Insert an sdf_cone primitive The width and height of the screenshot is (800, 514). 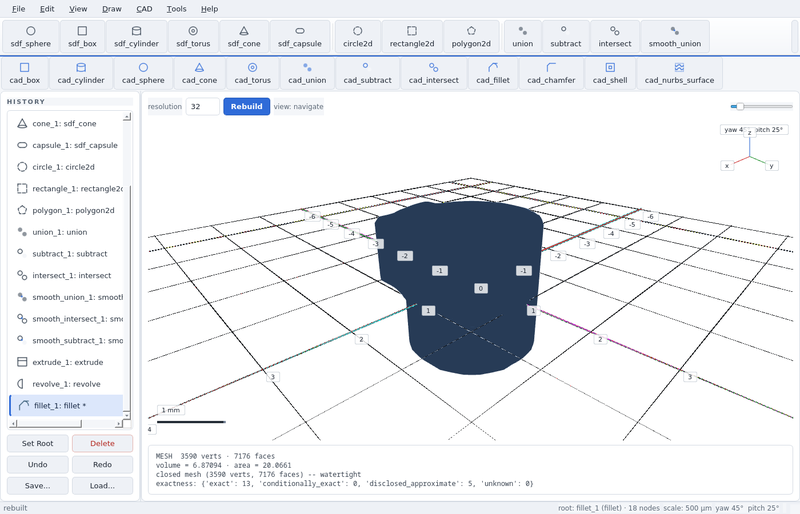[244, 37]
